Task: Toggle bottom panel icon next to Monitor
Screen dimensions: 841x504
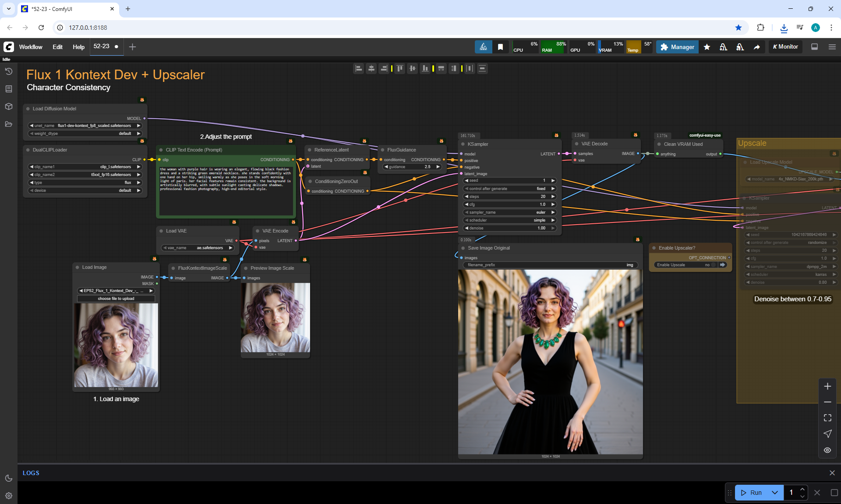Action: coord(814,47)
